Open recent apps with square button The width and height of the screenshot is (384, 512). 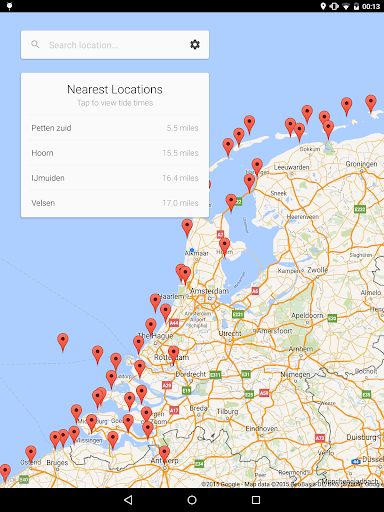256,500
